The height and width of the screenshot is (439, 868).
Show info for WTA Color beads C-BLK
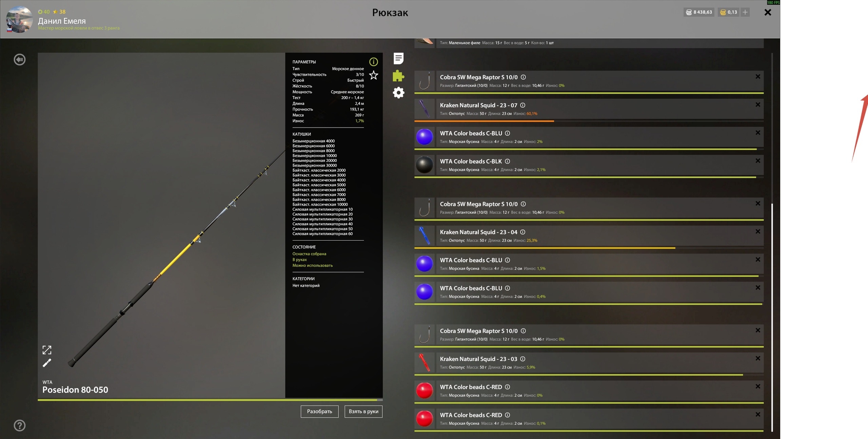507,161
